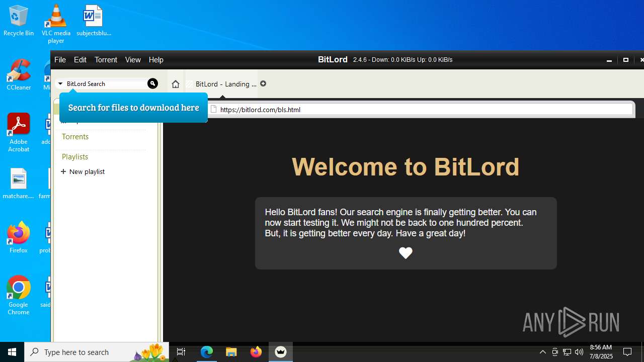Dismiss the 'Search for files' tooltip

click(x=133, y=108)
